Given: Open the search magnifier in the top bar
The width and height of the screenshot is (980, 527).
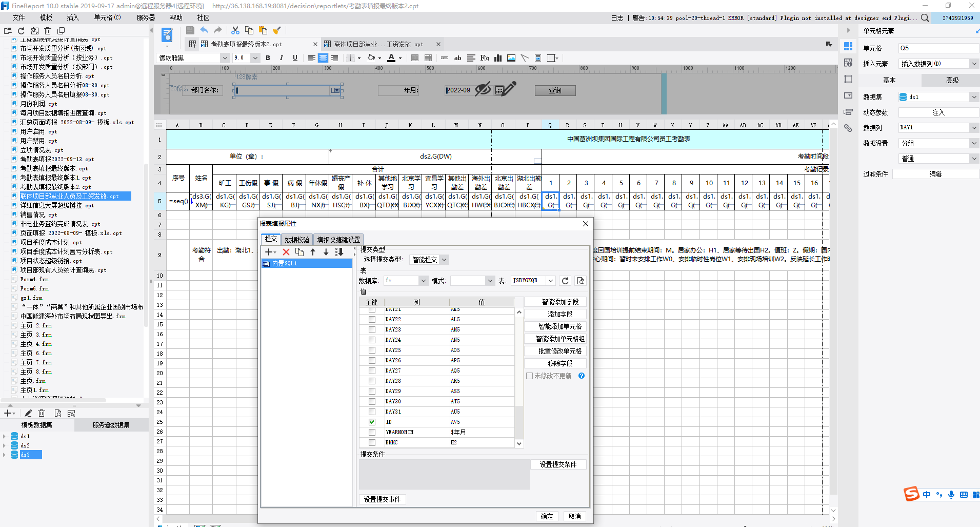Looking at the screenshot, I should (x=925, y=18).
